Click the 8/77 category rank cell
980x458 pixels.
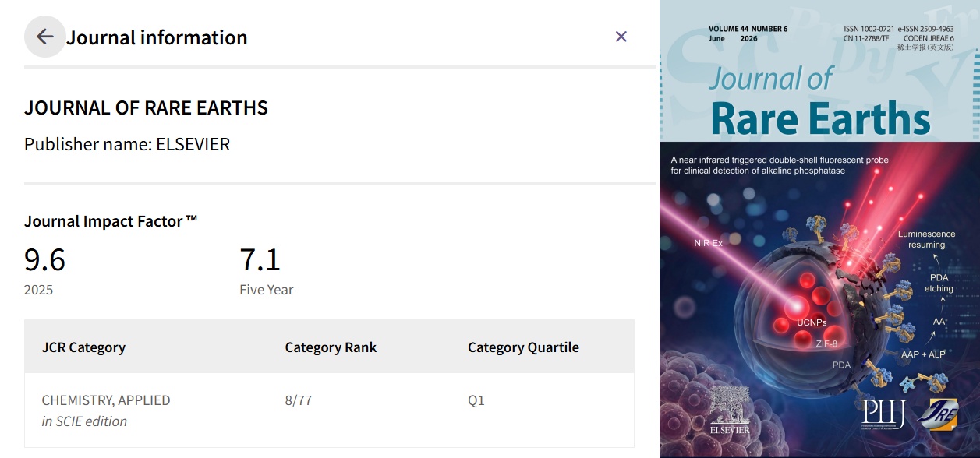pyautogui.click(x=299, y=400)
